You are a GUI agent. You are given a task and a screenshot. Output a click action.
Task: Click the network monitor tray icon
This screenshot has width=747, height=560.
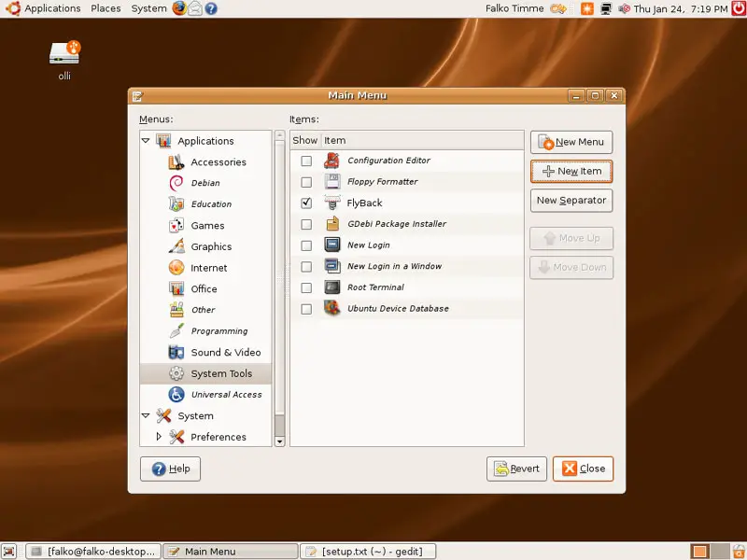605,8
